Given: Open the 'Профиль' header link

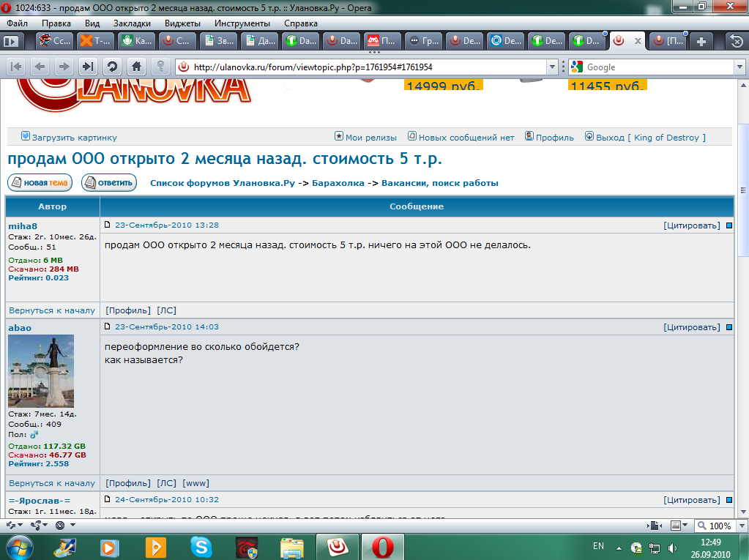Looking at the screenshot, I should 554,138.
